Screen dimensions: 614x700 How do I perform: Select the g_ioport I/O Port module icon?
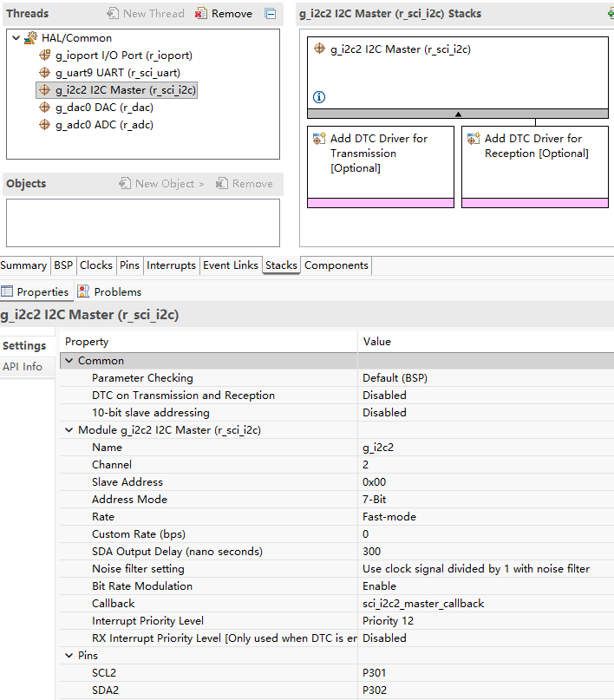(44, 56)
